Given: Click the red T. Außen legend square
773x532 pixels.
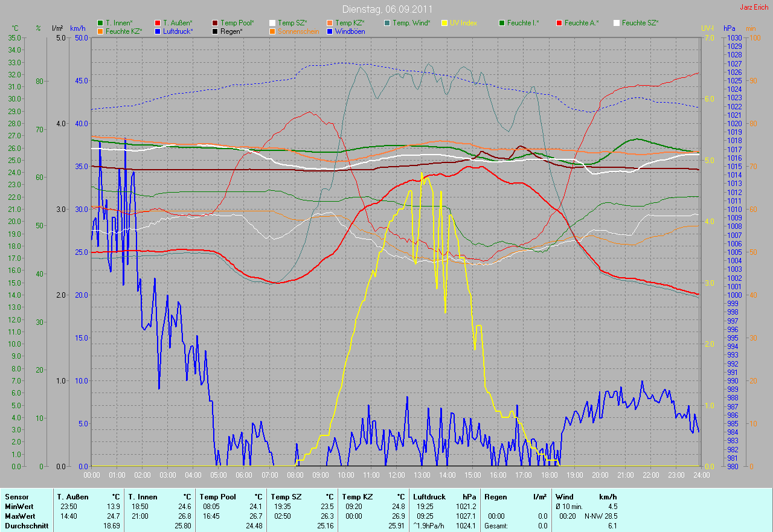Looking at the screenshot, I should click(158, 23).
